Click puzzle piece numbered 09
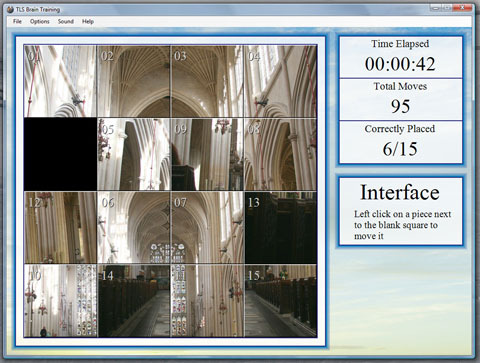The height and width of the screenshot is (363, 480). [x=207, y=154]
